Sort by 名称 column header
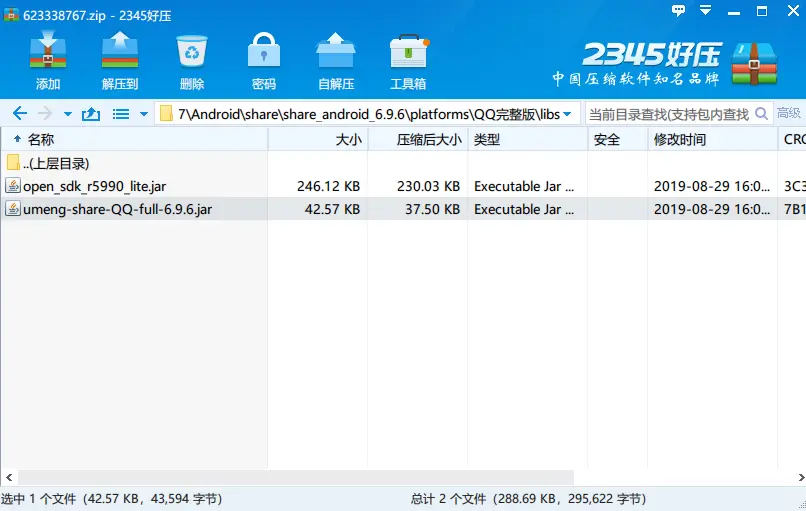 click(134, 139)
